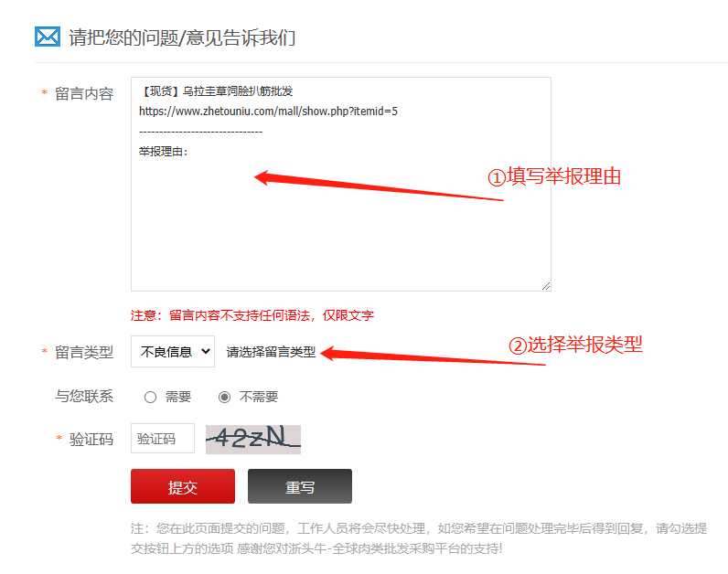Click the 请选择留言类型 hint text
728x574 pixels.
click(271, 352)
